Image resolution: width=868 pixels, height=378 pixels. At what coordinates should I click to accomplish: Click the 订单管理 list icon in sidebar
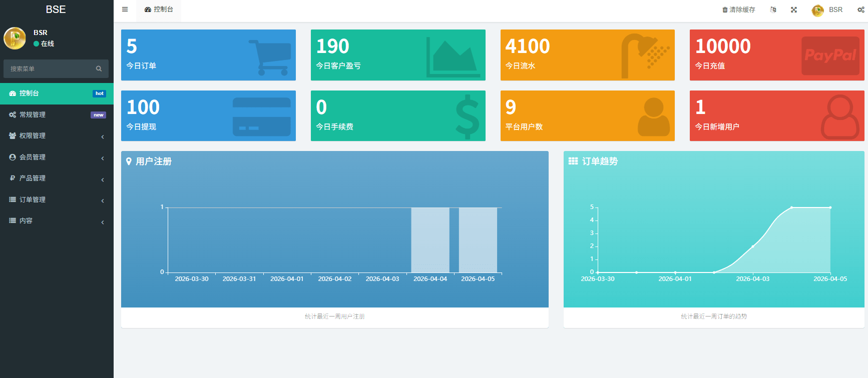pos(13,199)
